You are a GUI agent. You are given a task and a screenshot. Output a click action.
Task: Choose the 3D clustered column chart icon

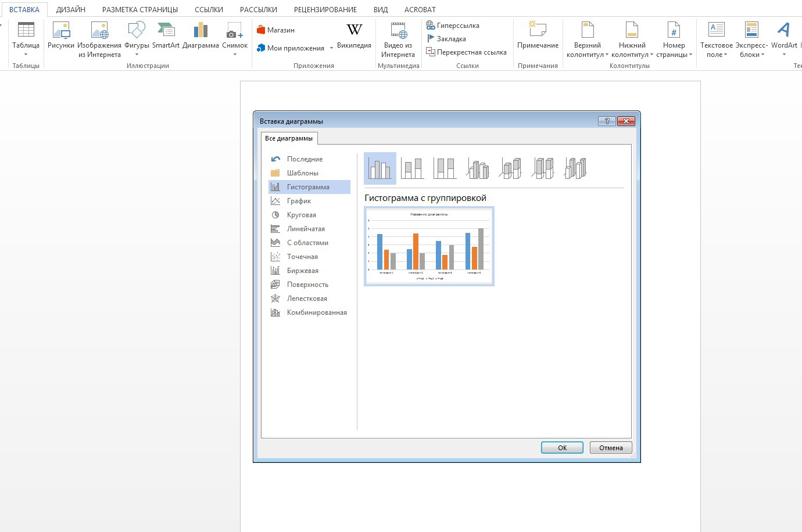pos(478,168)
